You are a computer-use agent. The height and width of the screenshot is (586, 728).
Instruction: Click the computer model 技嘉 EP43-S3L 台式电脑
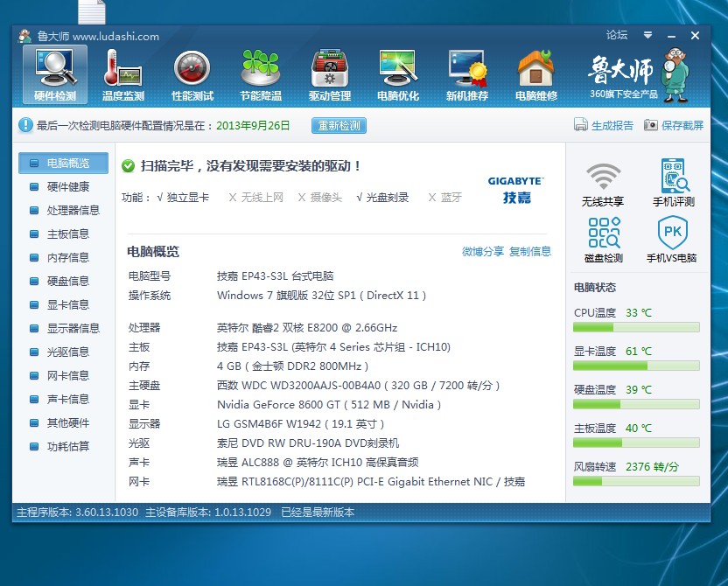(275, 276)
